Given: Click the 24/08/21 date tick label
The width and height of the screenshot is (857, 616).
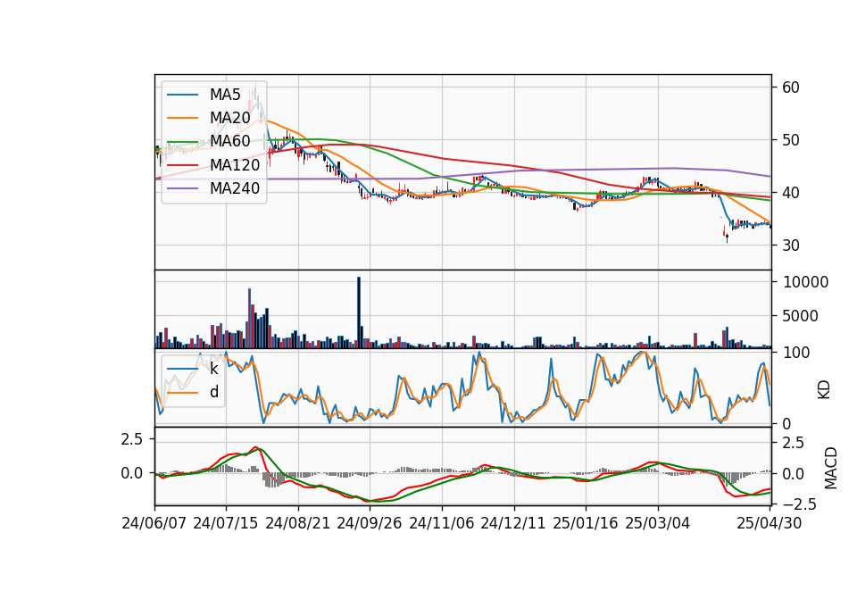Looking at the screenshot, I should coord(298,523).
